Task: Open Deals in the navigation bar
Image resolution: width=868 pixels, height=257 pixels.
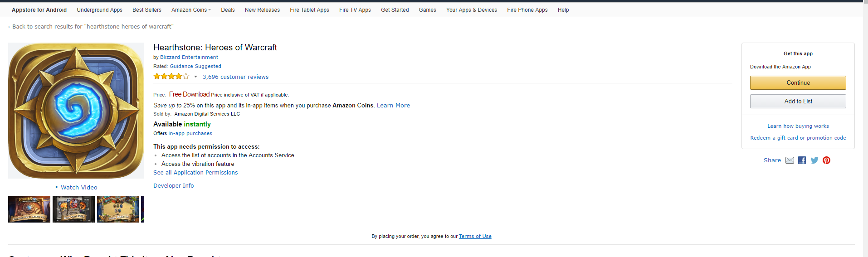Action: [228, 10]
